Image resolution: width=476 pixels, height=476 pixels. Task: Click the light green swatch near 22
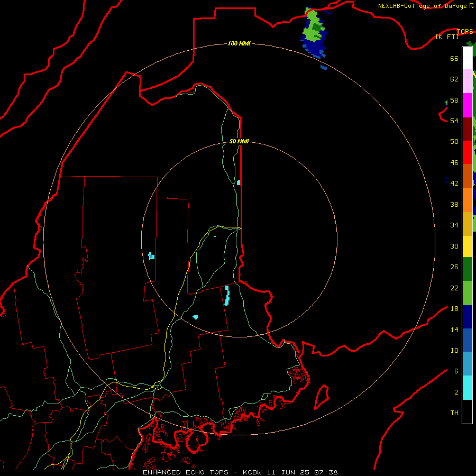point(467,293)
